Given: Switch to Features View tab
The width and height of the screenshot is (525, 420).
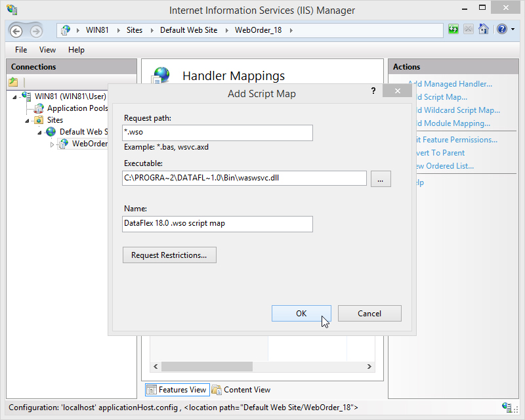Looking at the screenshot, I should click(x=177, y=390).
